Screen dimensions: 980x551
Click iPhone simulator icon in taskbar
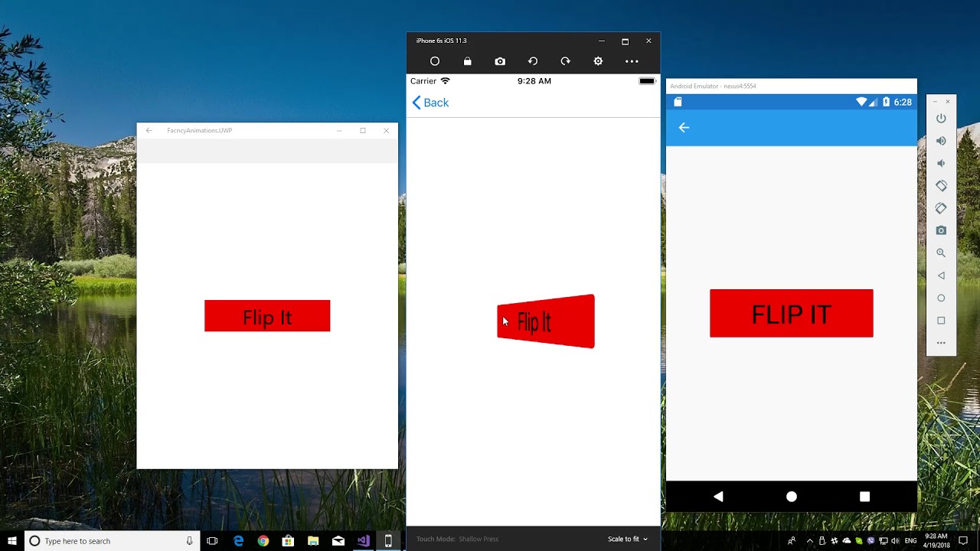tap(388, 541)
